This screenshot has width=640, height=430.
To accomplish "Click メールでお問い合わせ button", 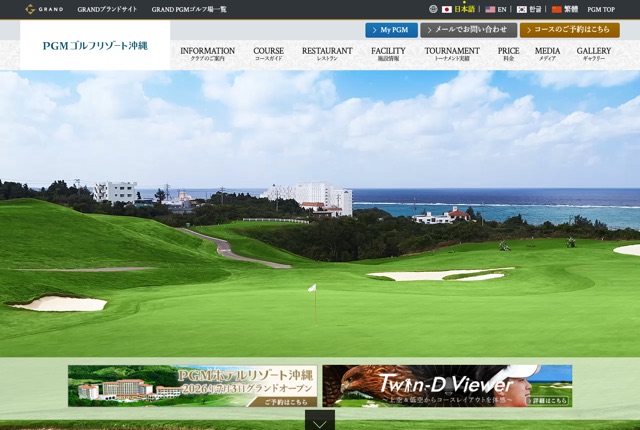I will (469, 30).
